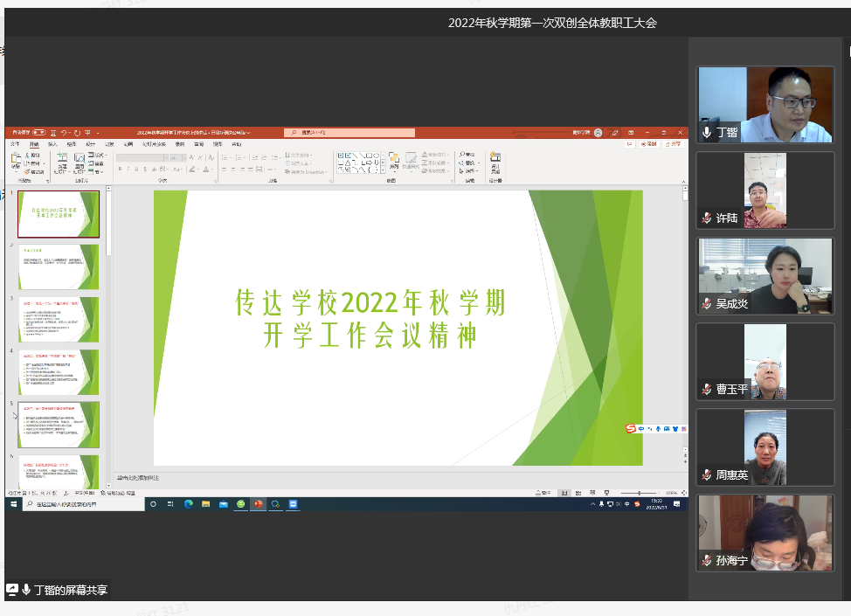Switch to the File menu tab

pyautogui.click(x=14, y=144)
